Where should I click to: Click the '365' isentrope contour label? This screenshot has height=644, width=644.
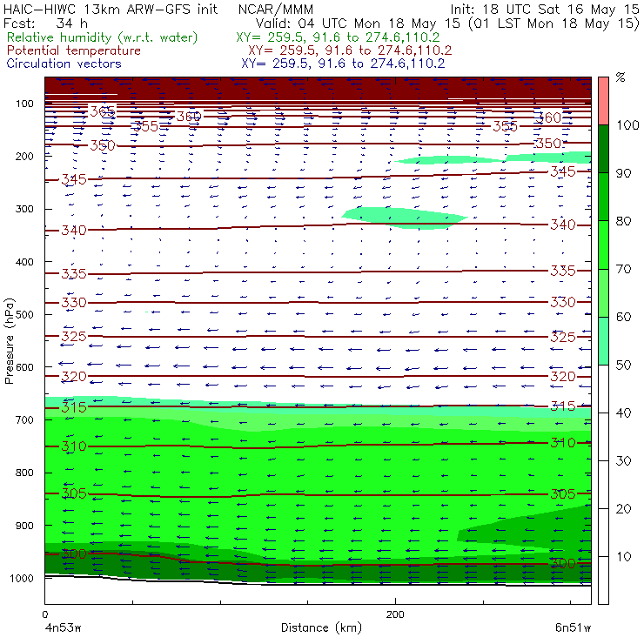103,111
